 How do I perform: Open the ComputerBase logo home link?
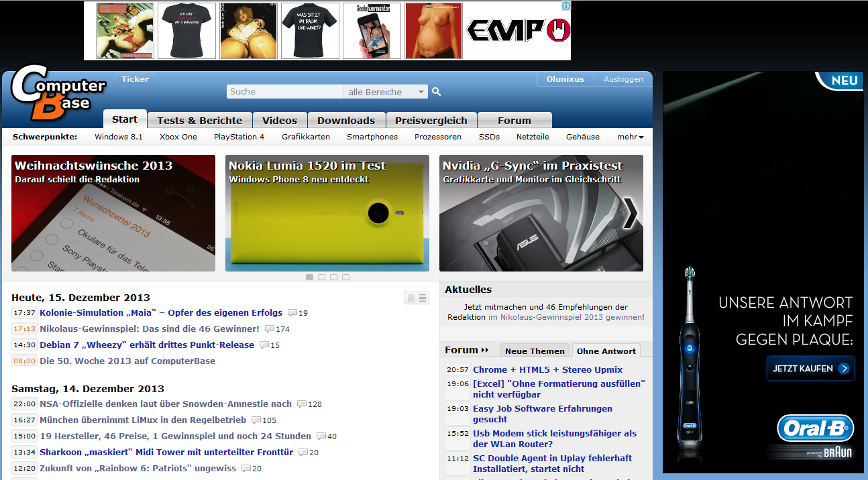pyautogui.click(x=58, y=93)
